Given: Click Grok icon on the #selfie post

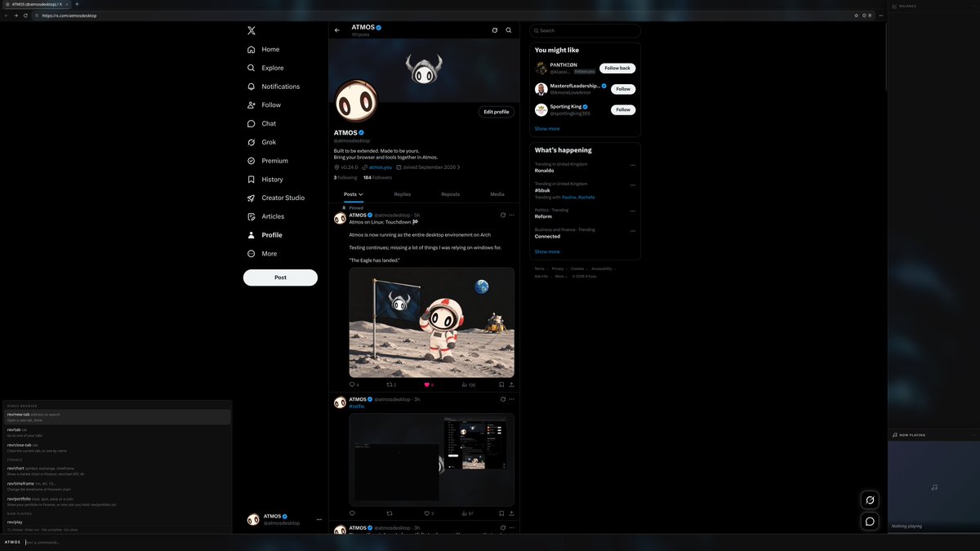Looking at the screenshot, I should pyautogui.click(x=502, y=399).
